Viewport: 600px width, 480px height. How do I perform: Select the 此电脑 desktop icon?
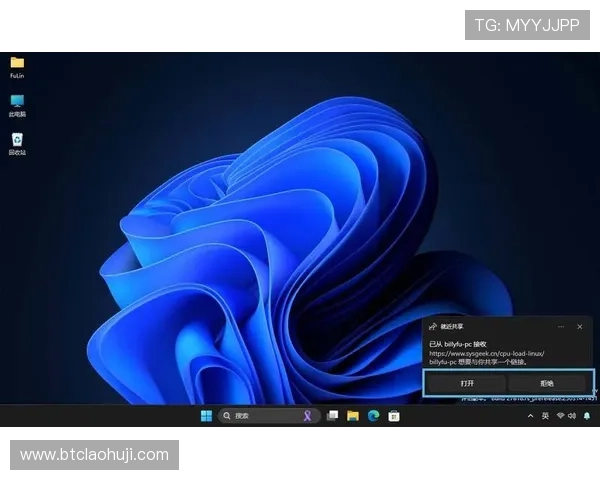tap(17, 103)
